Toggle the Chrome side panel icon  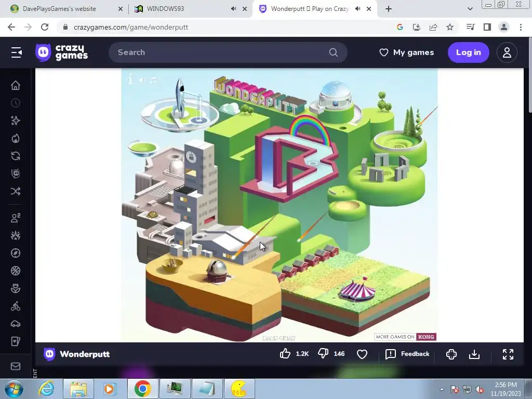click(487, 27)
